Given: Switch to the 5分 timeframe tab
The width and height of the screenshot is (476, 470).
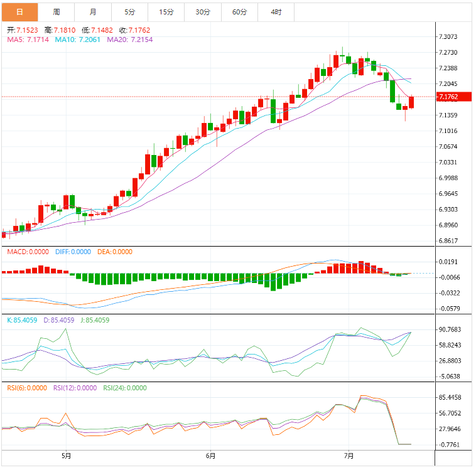Looking at the screenshot, I should pos(129,12).
